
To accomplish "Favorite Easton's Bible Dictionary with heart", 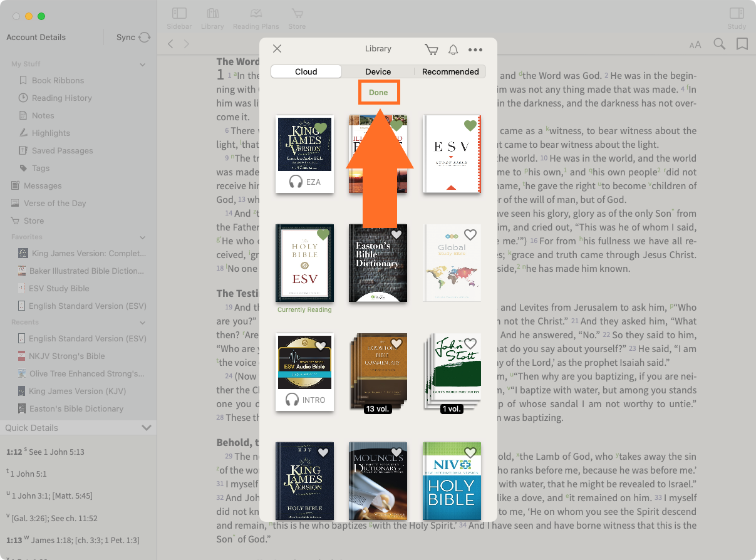I will [x=396, y=235].
